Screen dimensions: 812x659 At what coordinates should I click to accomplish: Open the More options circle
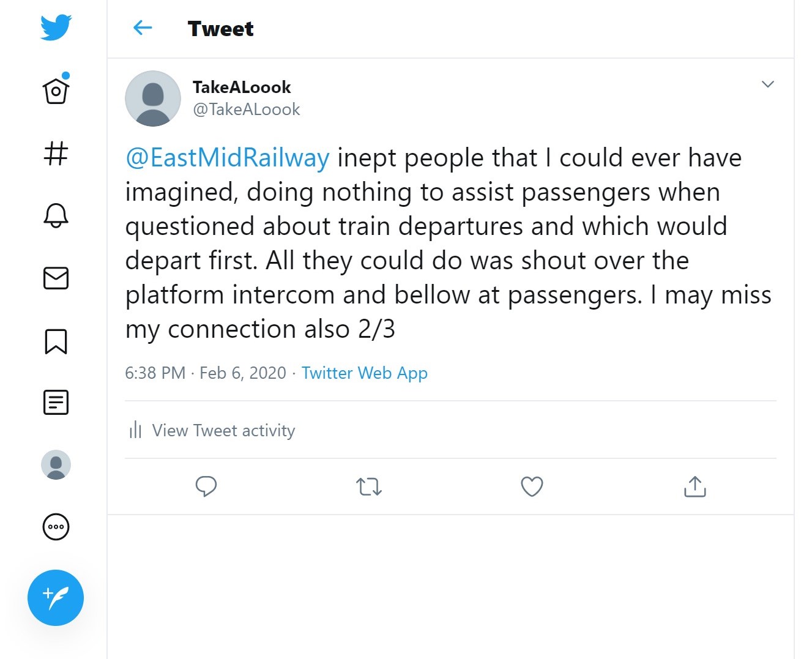56,527
